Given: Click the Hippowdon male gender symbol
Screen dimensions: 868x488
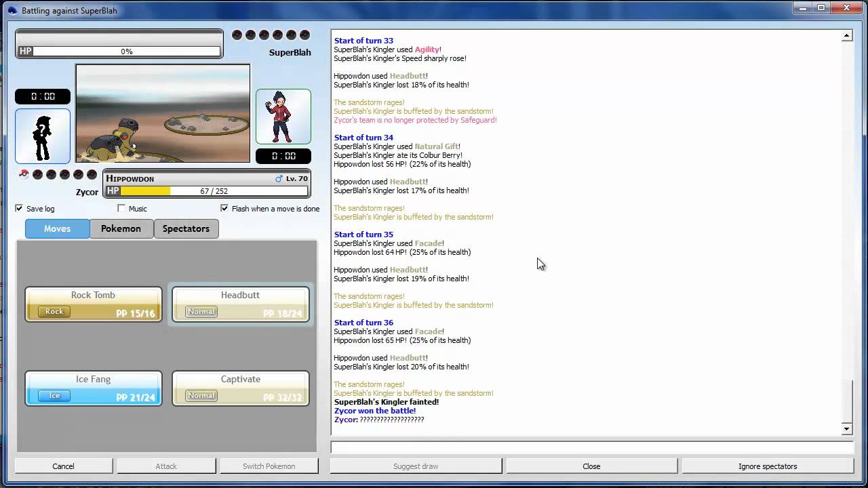Looking at the screenshot, I should 279,178.
